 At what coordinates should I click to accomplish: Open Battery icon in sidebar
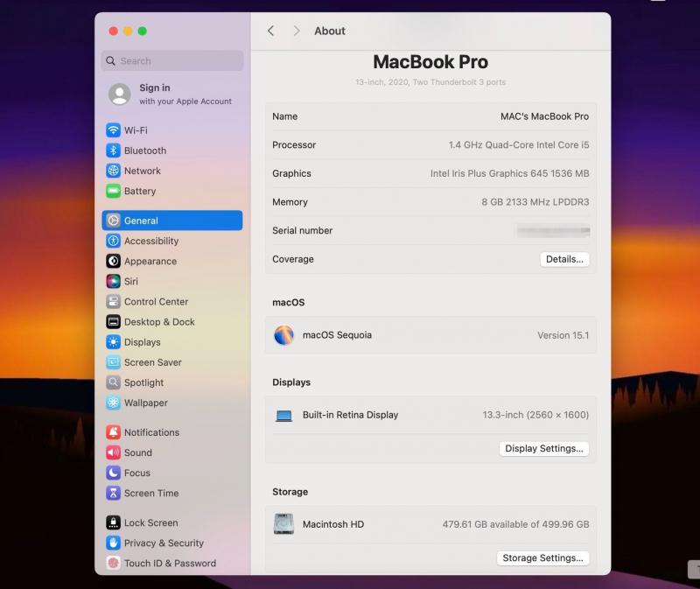pos(114,191)
